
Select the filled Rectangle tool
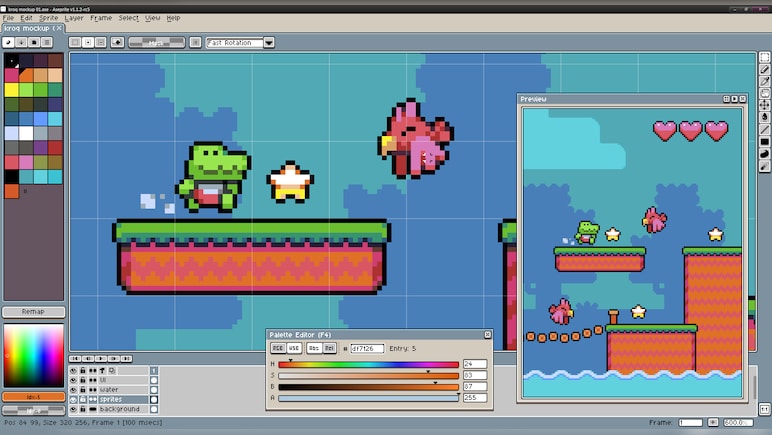[x=764, y=142]
